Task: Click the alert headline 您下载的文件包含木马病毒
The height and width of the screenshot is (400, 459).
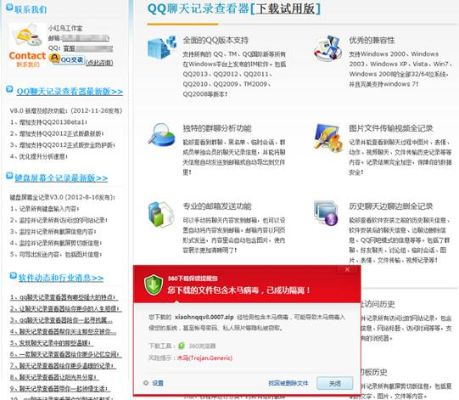Action: click(x=239, y=290)
